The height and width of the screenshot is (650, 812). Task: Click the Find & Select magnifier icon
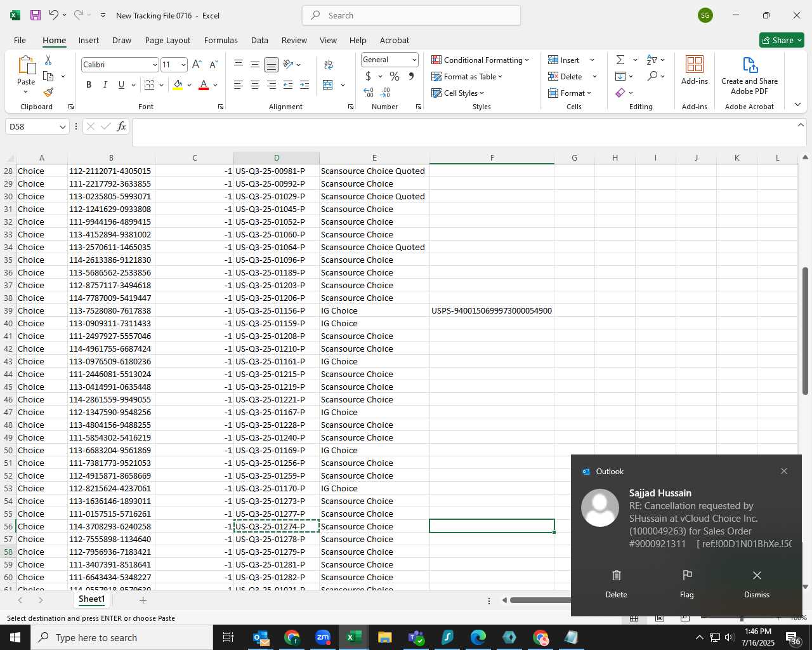(x=652, y=76)
